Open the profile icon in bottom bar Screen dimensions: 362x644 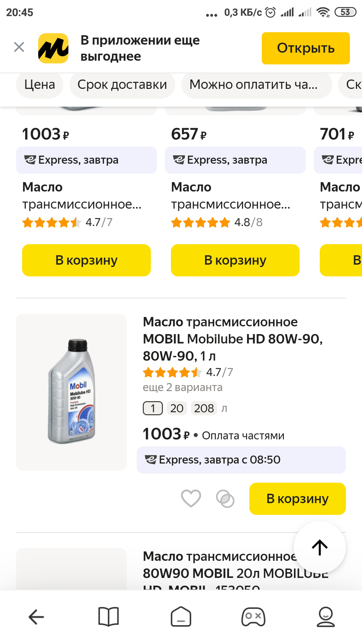pyautogui.click(x=325, y=617)
